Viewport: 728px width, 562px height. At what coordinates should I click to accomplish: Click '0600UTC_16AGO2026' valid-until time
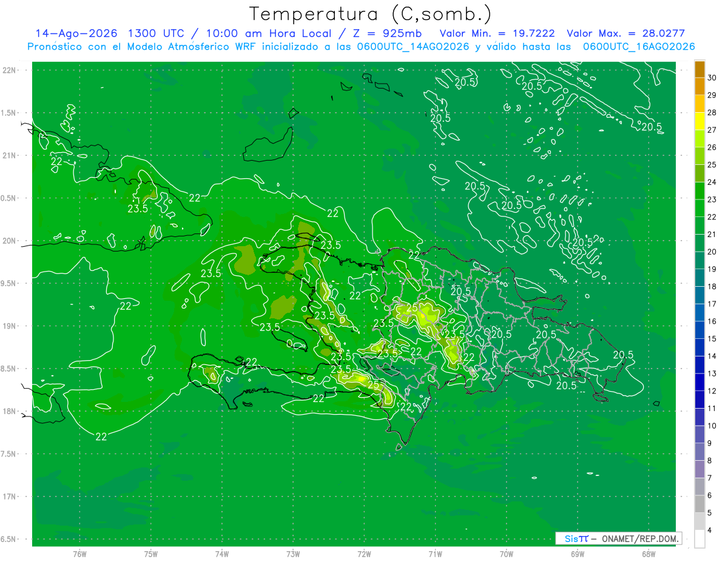tap(639, 47)
